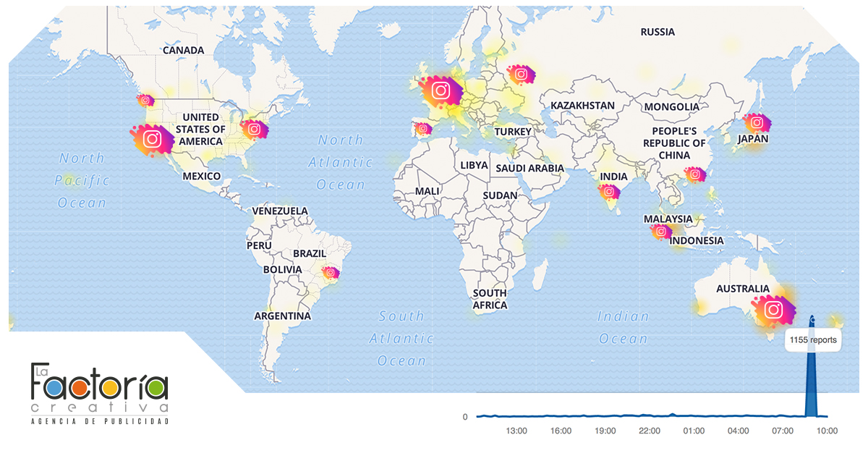Click the MONGOLIA map label

point(672,106)
